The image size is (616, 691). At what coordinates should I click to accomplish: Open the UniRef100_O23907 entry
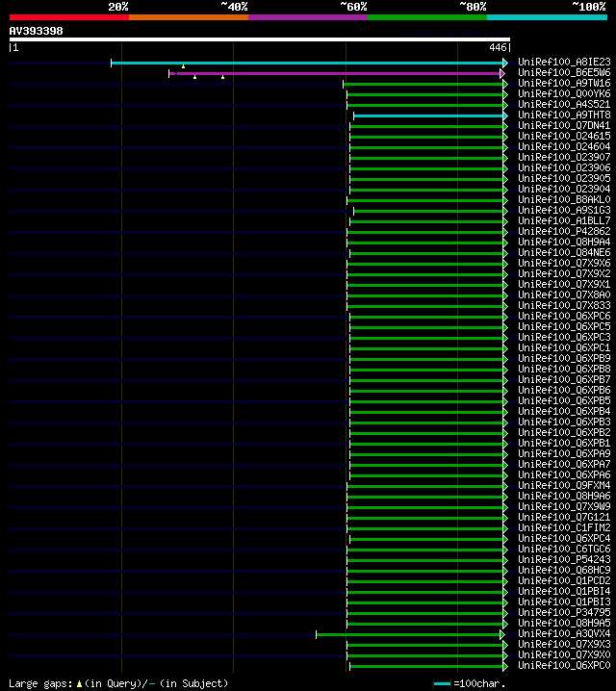tap(564, 157)
